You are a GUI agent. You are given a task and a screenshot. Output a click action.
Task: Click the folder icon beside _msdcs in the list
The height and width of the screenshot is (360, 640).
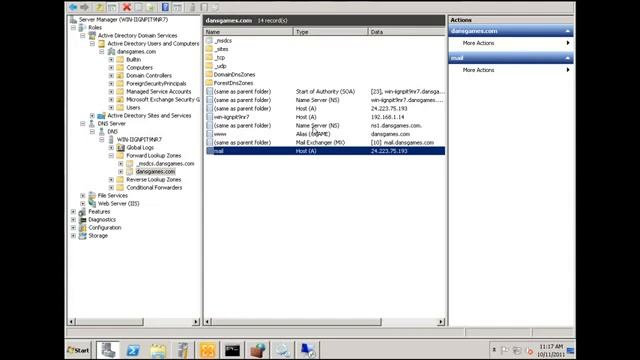tap(209, 40)
